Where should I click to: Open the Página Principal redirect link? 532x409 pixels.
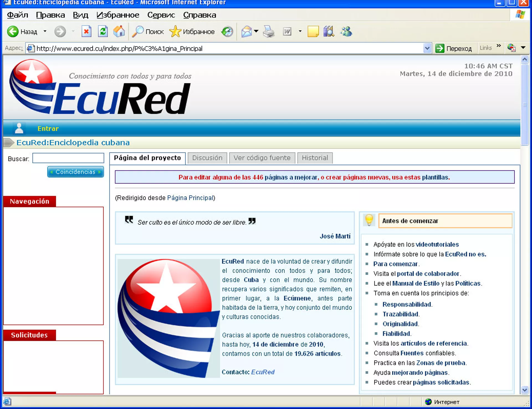tap(190, 198)
